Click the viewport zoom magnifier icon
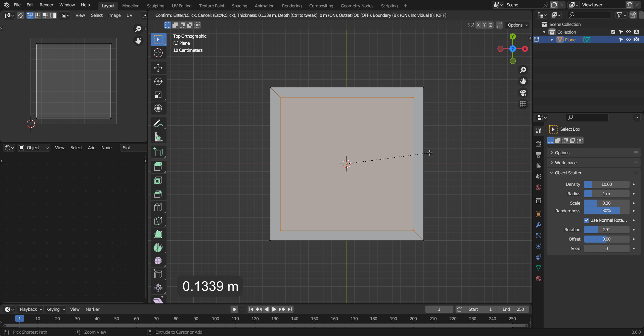 pos(523,70)
